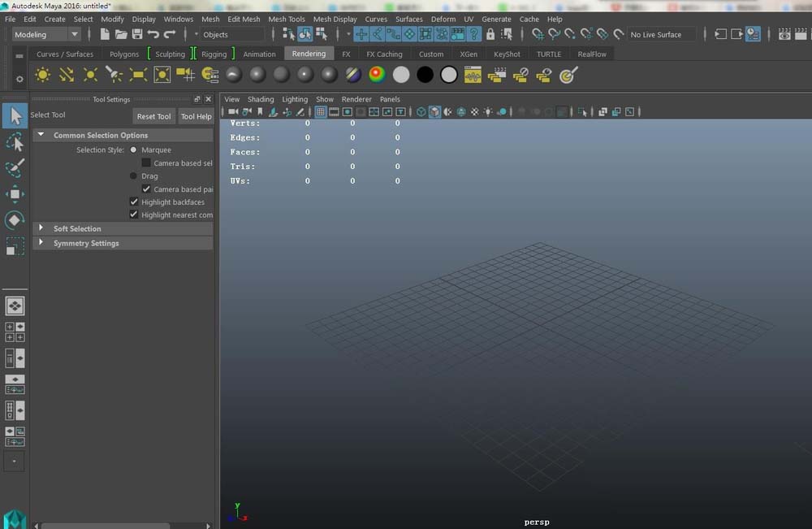The height and width of the screenshot is (529, 812).
Task: Select the four view layout button
Action: pos(15,332)
